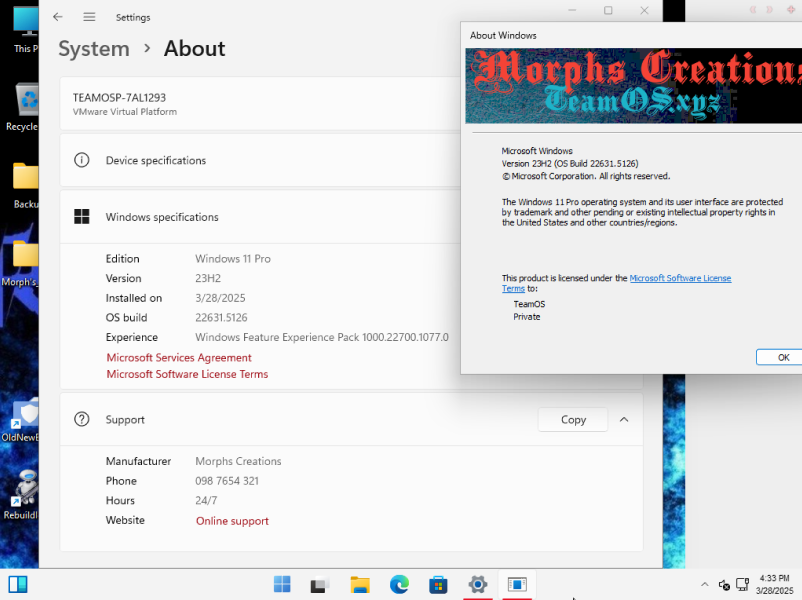Copy the Support information

(x=573, y=419)
